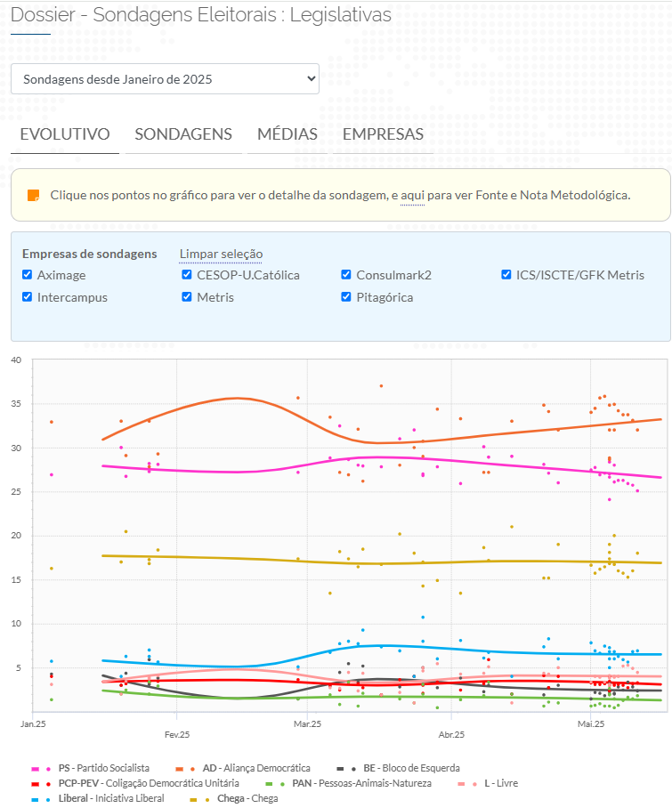Click the L - Livre legend marker

tap(467, 783)
